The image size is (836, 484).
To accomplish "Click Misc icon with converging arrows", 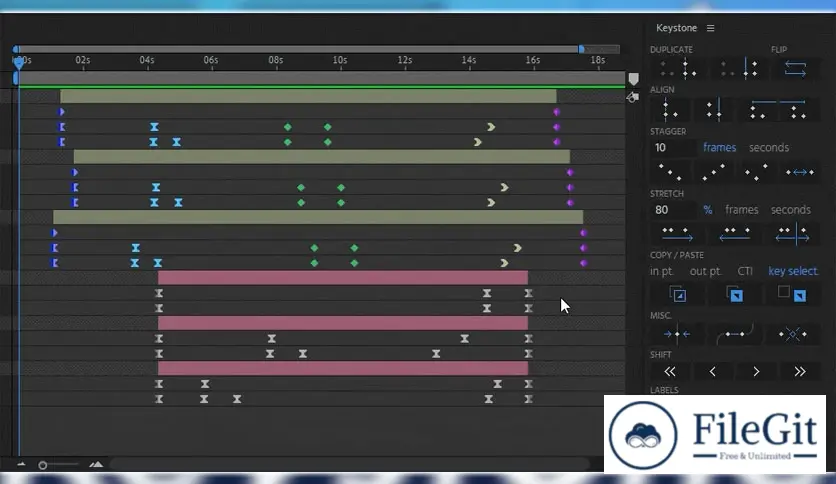I will click(x=677, y=334).
